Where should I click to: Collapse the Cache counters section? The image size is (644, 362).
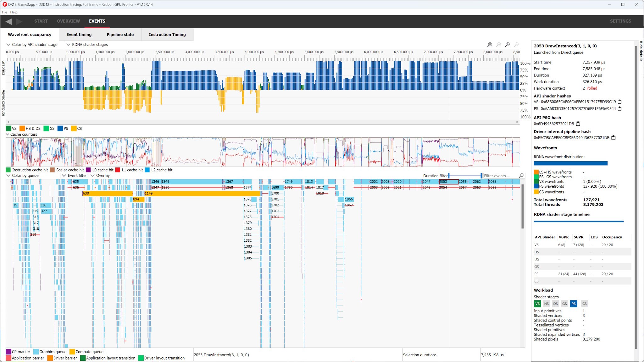pos(22,134)
